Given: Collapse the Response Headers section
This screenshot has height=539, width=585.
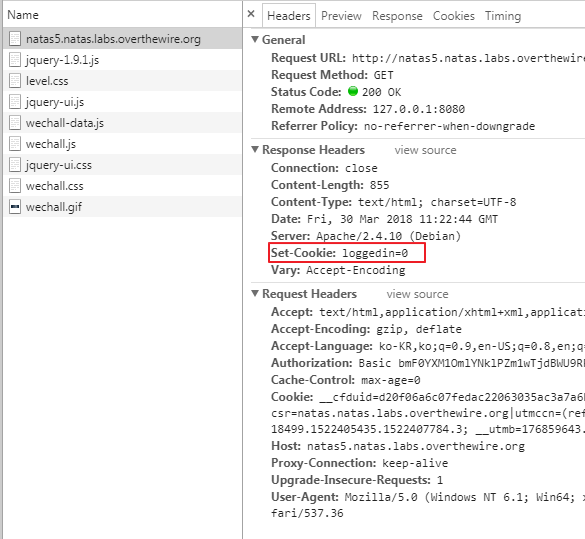Looking at the screenshot, I should tap(255, 150).
